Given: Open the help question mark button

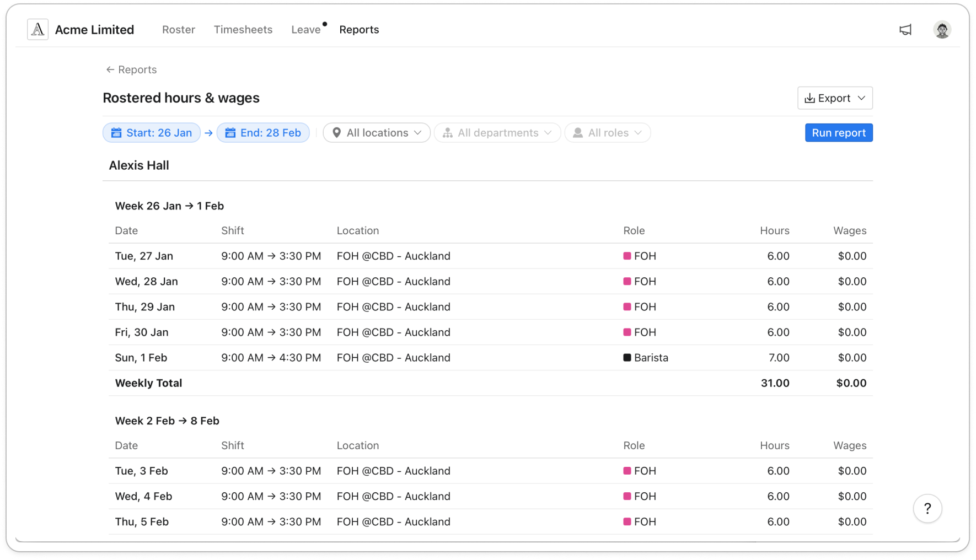Looking at the screenshot, I should [927, 508].
